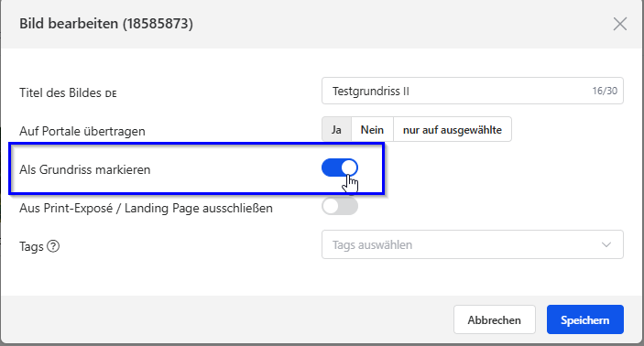The height and width of the screenshot is (346, 644).
Task: Click the 16/30 character counter
Action: pos(605,91)
